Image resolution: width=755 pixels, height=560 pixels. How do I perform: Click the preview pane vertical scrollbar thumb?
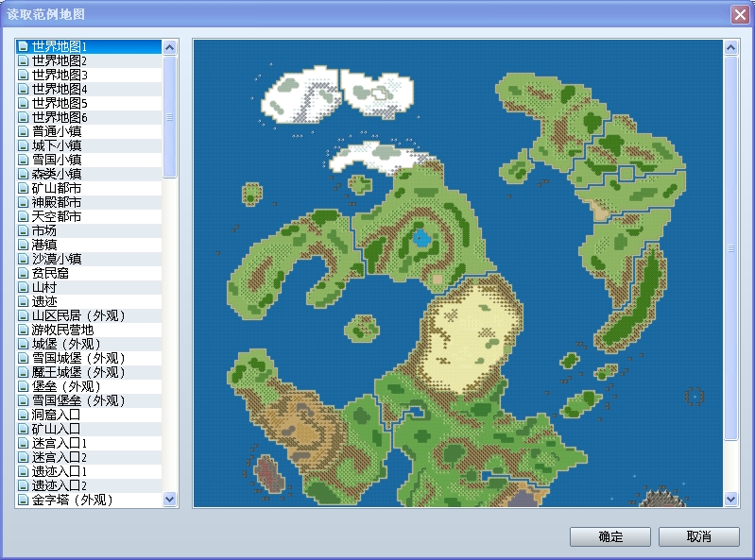(x=730, y=248)
